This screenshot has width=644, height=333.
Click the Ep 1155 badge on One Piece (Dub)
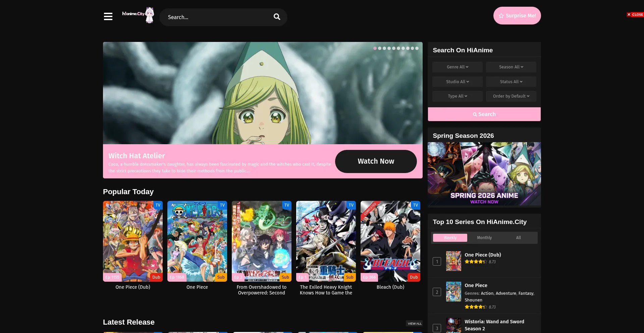(112, 277)
